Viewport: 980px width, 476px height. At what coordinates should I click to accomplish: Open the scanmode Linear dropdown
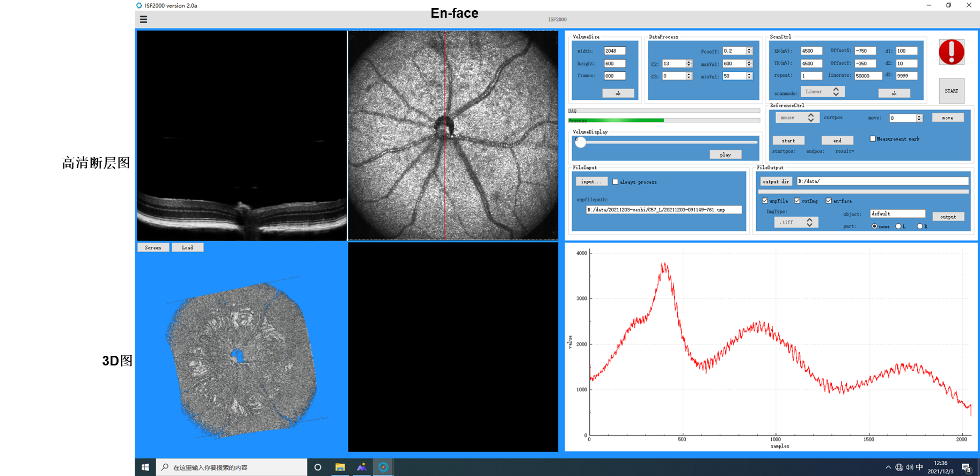pyautogui.click(x=823, y=92)
